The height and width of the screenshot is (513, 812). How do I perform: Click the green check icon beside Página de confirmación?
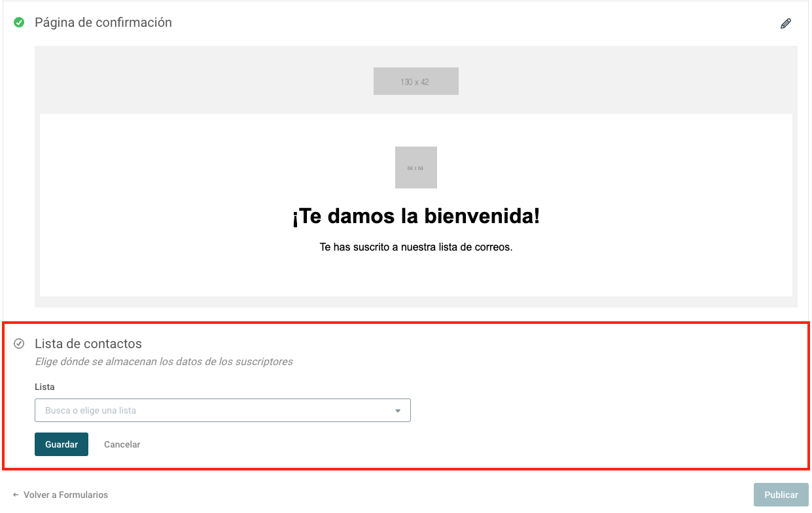click(19, 22)
